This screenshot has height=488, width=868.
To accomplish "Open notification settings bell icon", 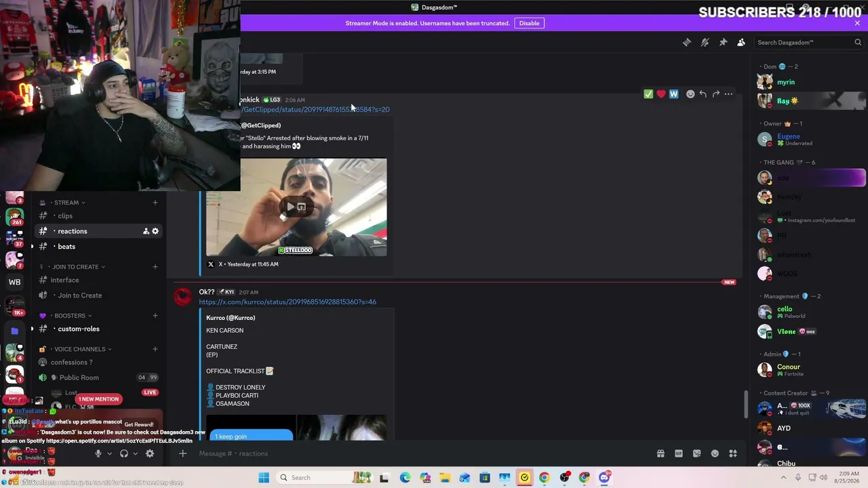I will [x=705, y=42].
